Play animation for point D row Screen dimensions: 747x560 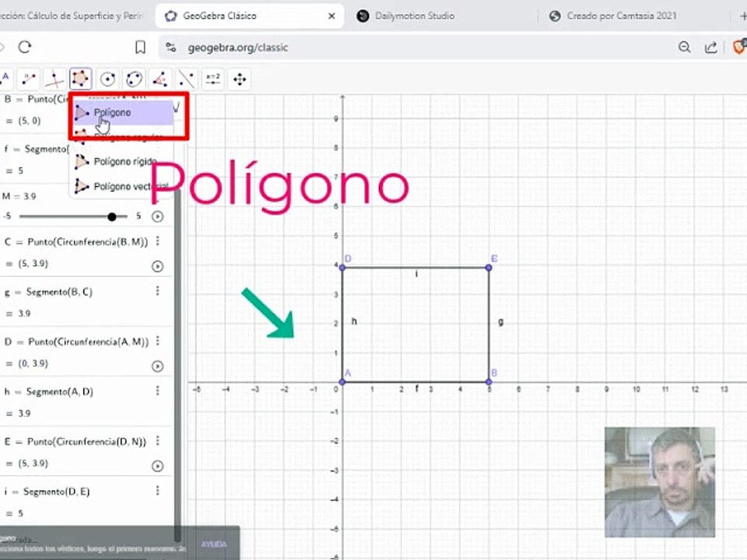(157, 366)
